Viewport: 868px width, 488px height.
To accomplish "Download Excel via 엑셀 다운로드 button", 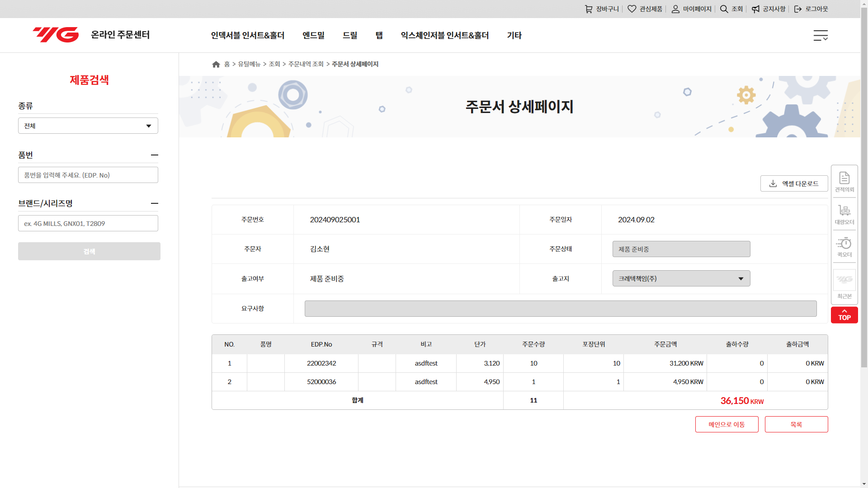I will [794, 183].
